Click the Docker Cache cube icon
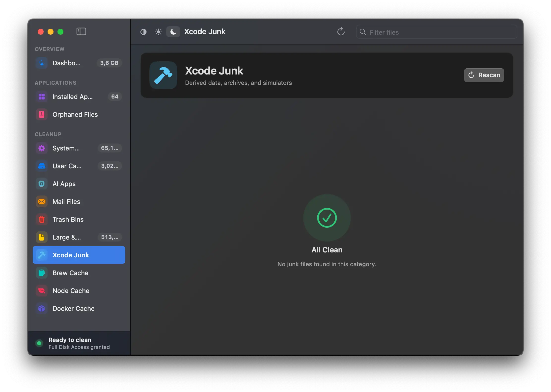 [42, 309]
